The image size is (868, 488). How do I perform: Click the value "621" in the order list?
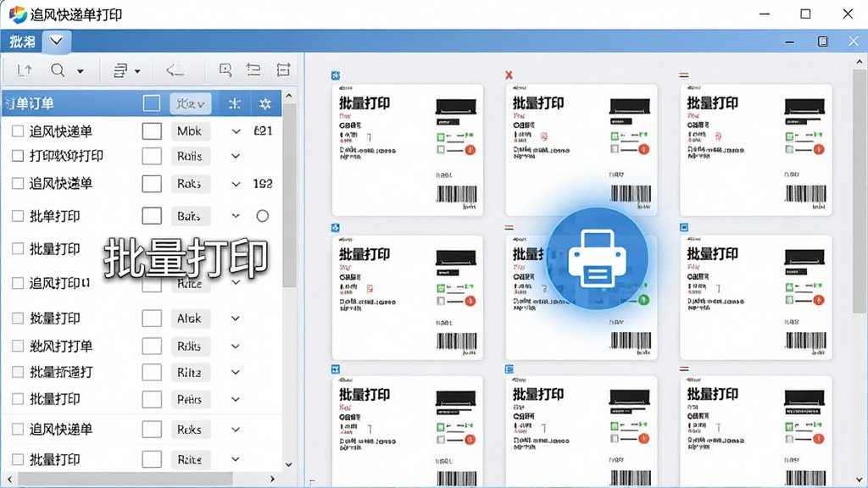pyautogui.click(x=263, y=131)
